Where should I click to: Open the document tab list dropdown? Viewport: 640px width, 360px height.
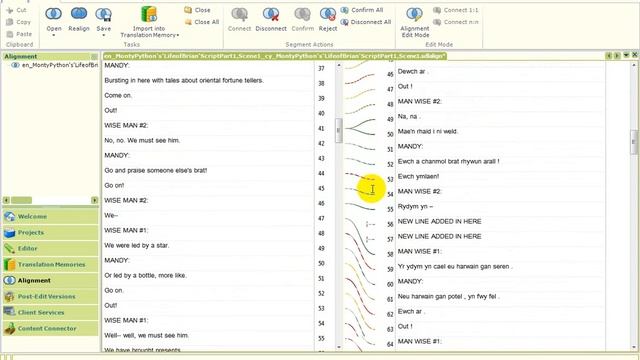click(626, 56)
